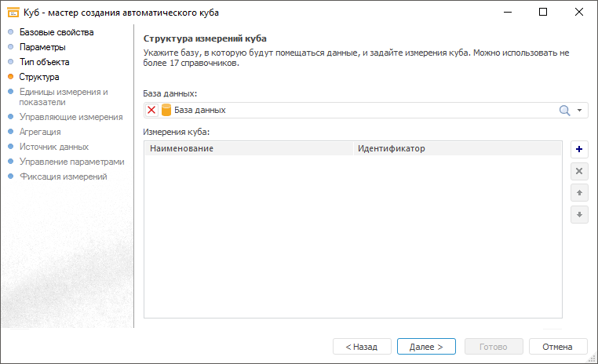Maximize the cube wizard window

543,13
